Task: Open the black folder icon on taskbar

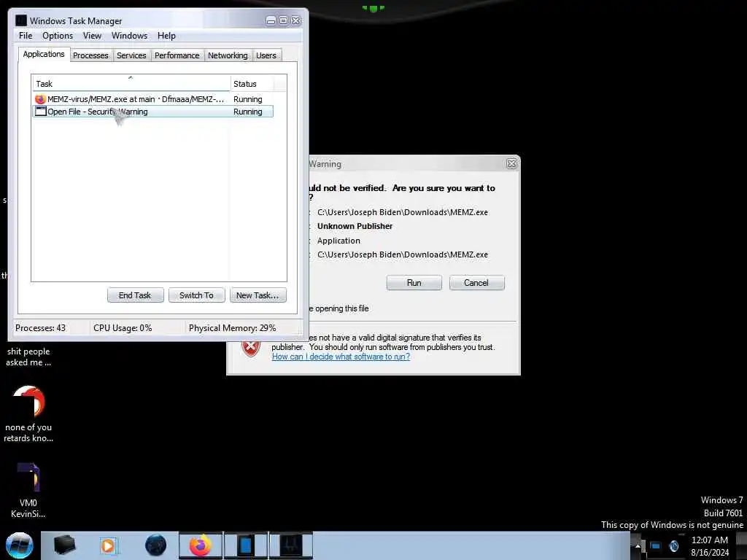Action: (x=65, y=545)
